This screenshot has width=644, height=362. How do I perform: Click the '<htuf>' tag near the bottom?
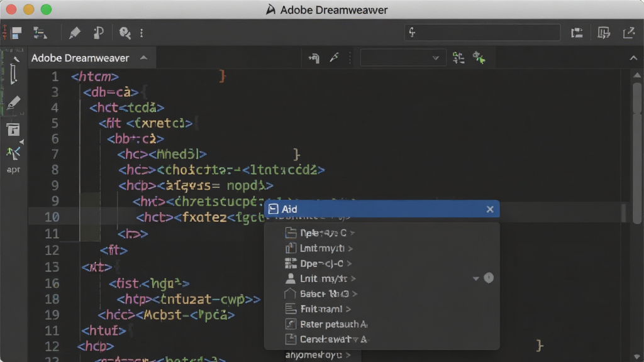coord(104,331)
